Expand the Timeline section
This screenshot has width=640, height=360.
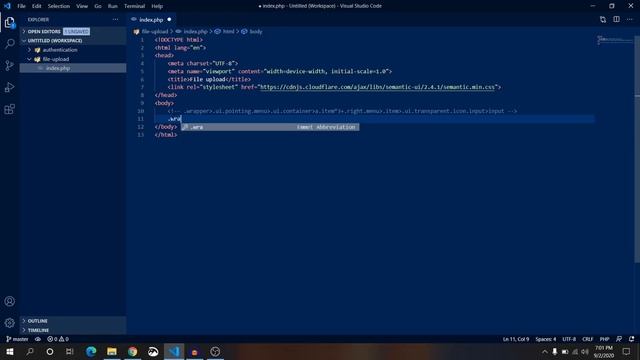point(73,330)
